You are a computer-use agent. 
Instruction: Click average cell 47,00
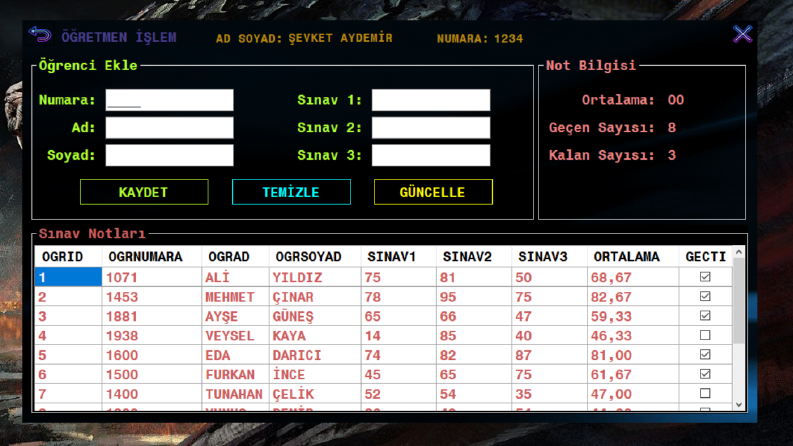click(633, 394)
